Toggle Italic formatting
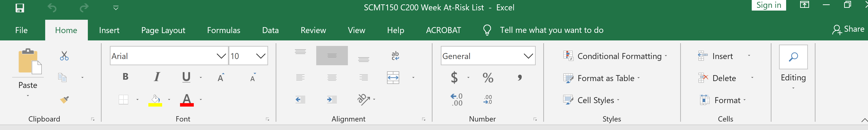Screen dimensions: 868x130 point(157,77)
